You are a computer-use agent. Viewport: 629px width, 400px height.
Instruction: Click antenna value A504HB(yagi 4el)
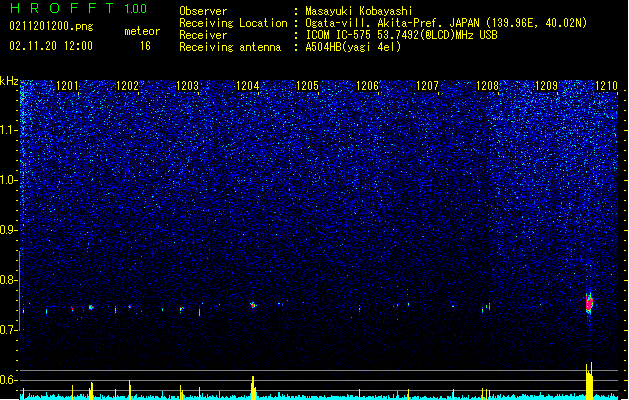(353, 47)
